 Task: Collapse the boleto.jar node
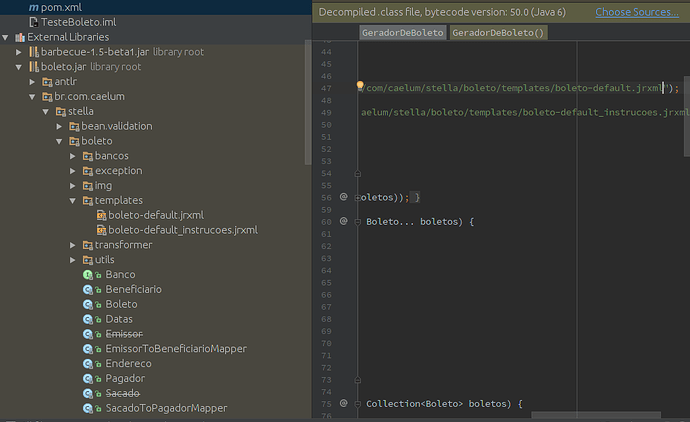pos(18,67)
